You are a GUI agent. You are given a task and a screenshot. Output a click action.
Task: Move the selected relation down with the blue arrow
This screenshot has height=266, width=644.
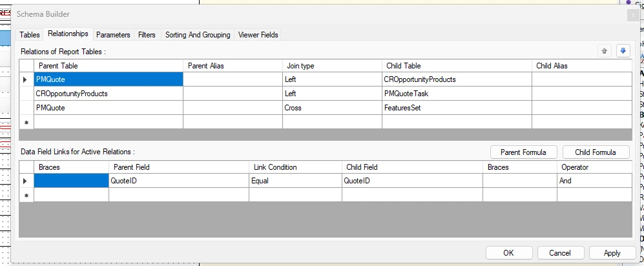click(623, 51)
